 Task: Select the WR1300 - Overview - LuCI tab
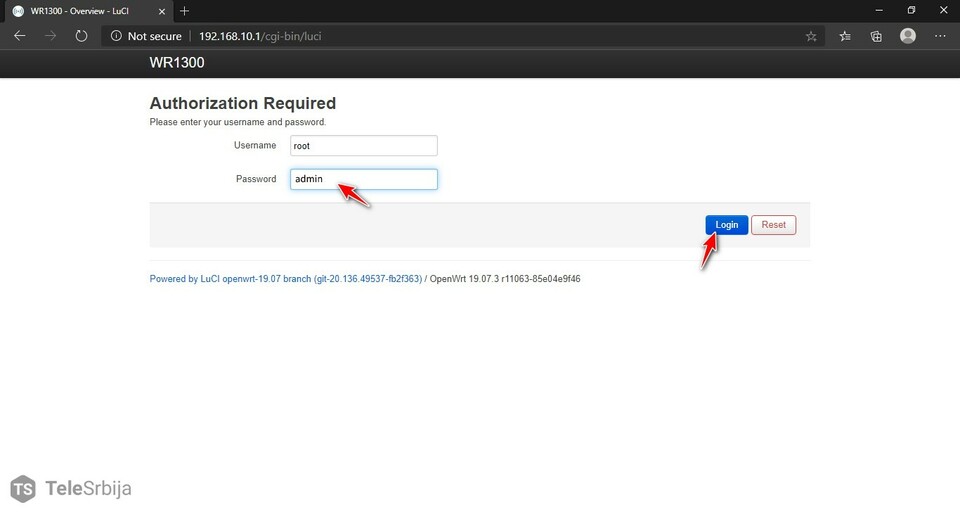click(87, 11)
